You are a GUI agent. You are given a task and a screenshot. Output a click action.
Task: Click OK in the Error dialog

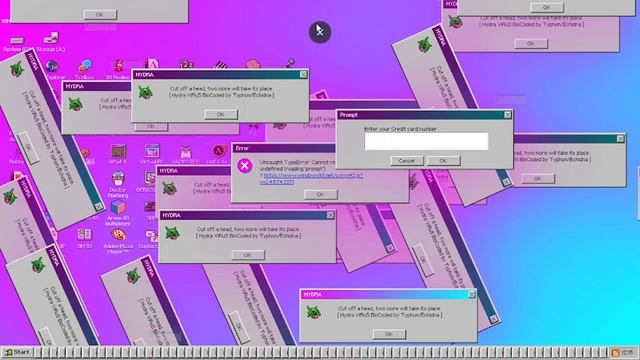coord(320,195)
